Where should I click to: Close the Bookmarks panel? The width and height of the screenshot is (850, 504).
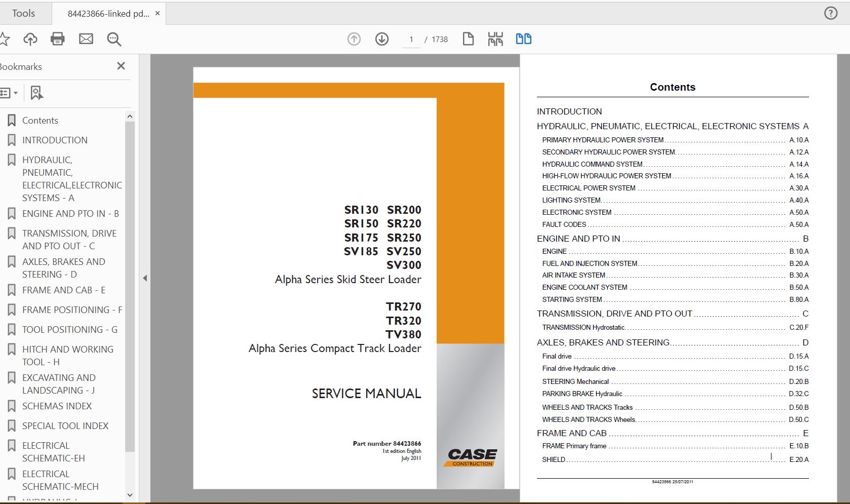pyautogui.click(x=121, y=66)
